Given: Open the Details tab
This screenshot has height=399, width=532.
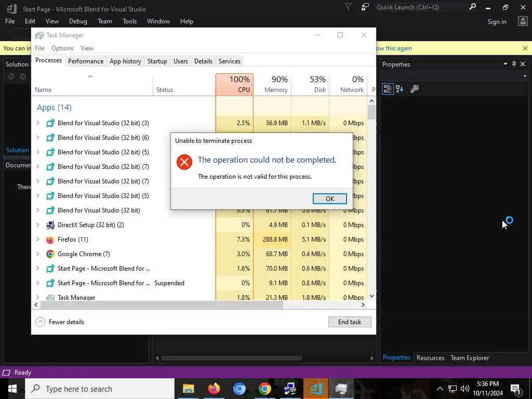Looking at the screenshot, I should (x=203, y=61).
